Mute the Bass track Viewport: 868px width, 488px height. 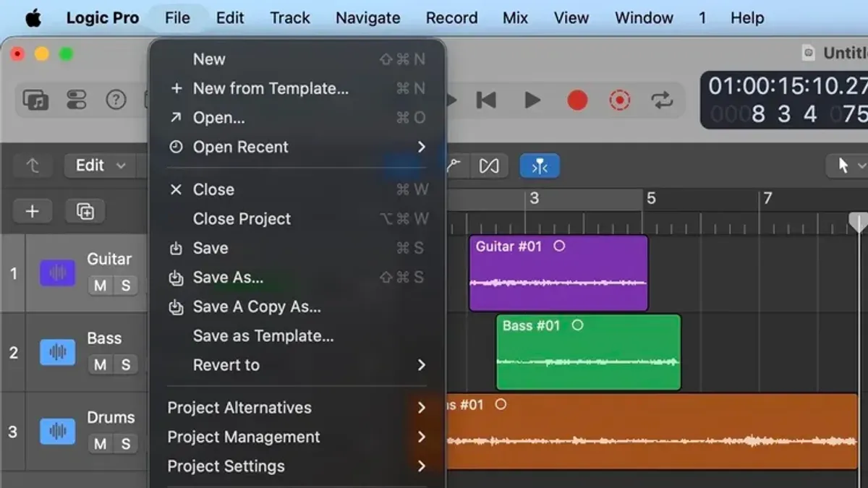[x=100, y=364]
